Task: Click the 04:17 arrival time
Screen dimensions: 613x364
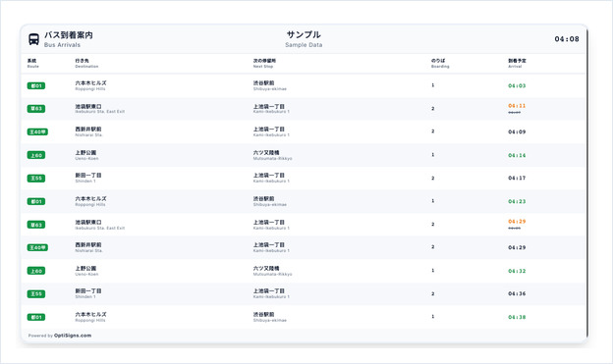Action: (x=517, y=179)
